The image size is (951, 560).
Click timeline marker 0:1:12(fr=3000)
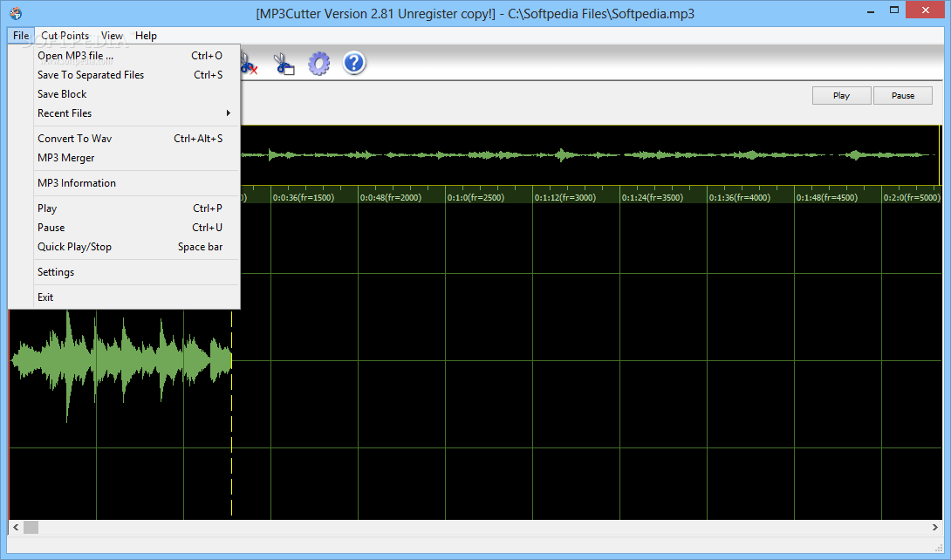coord(565,198)
